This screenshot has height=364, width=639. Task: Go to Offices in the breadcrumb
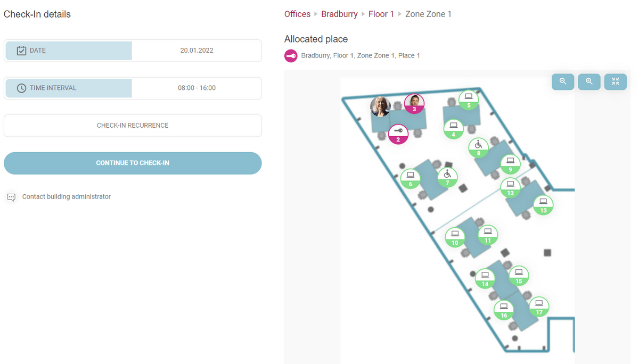(x=297, y=14)
